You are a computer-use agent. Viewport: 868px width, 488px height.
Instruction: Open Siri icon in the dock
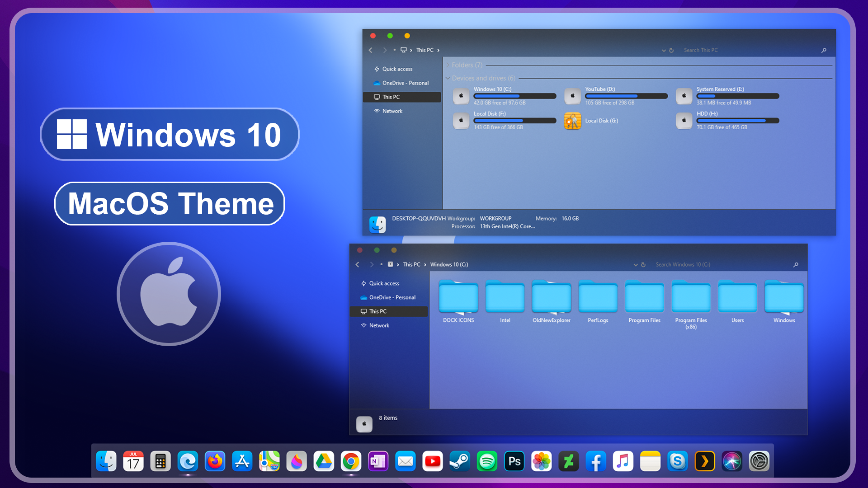coord(732,461)
